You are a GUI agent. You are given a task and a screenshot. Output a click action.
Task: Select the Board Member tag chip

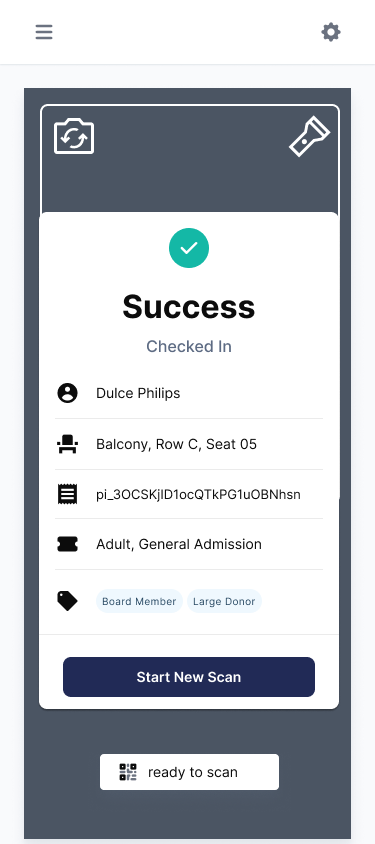[139, 601]
